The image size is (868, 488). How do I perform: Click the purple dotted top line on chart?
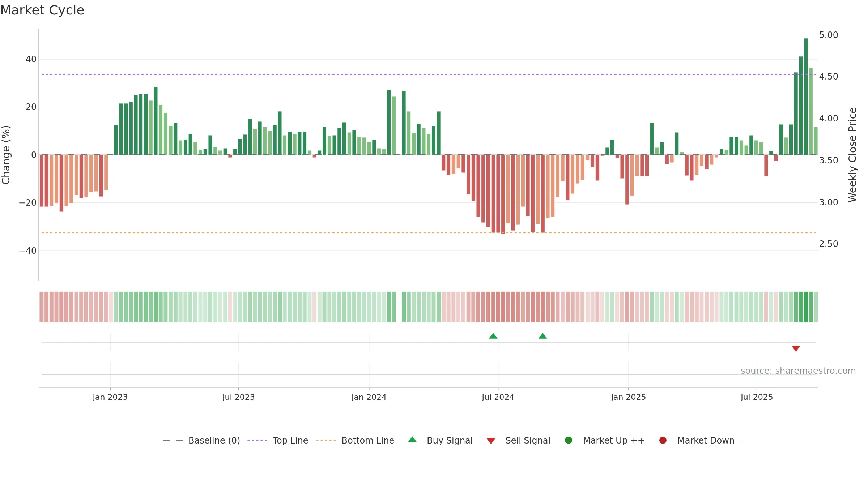pos(429,74)
